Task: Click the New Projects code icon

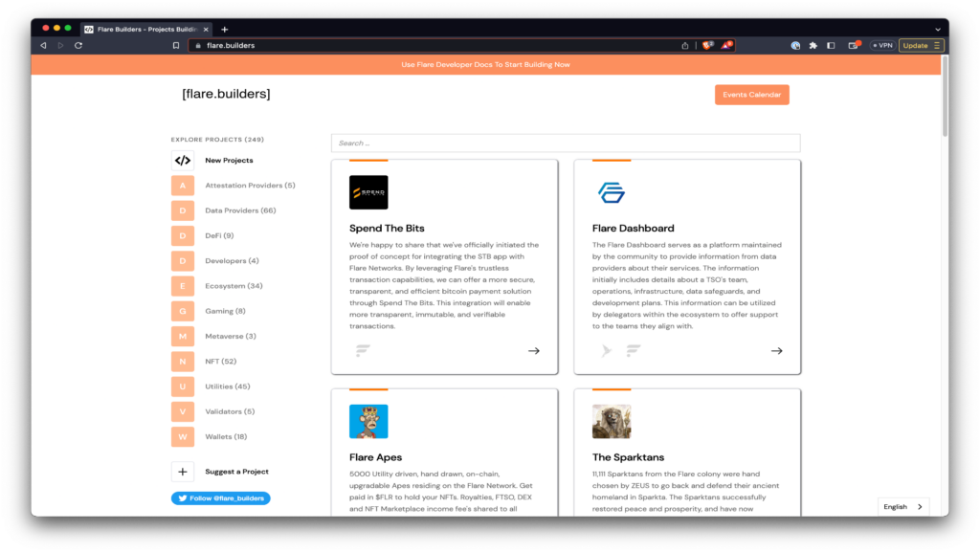Action: point(183,161)
